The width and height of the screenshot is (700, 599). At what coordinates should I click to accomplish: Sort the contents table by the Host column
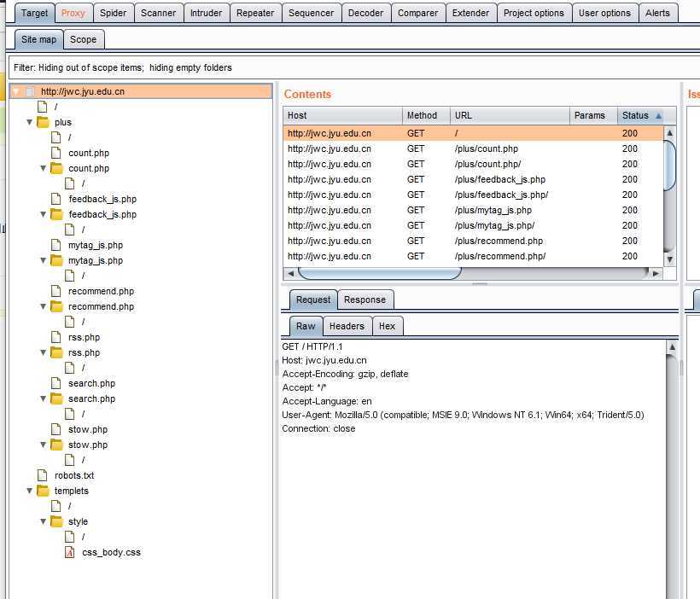point(342,115)
